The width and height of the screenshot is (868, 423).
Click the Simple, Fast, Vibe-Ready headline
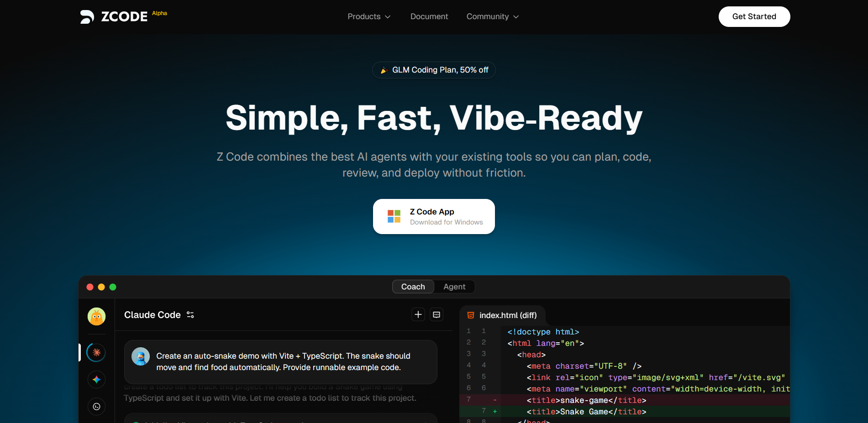[x=434, y=118]
